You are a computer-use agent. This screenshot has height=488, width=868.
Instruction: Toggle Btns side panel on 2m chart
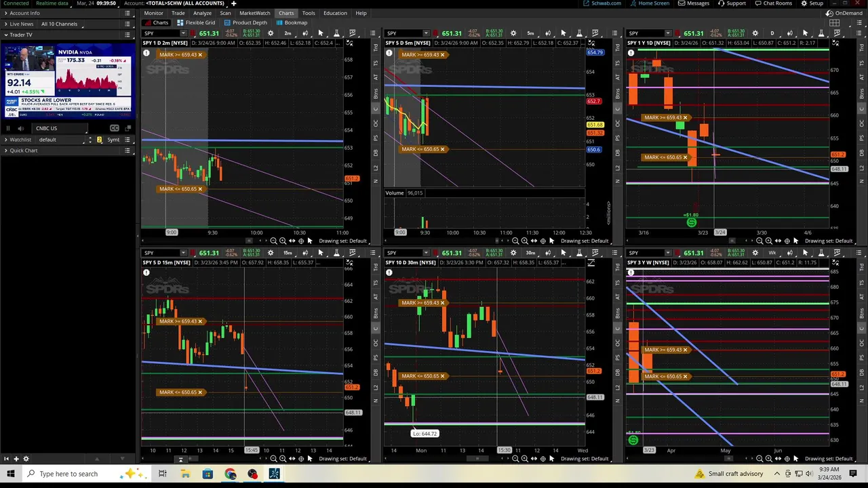[376, 94]
